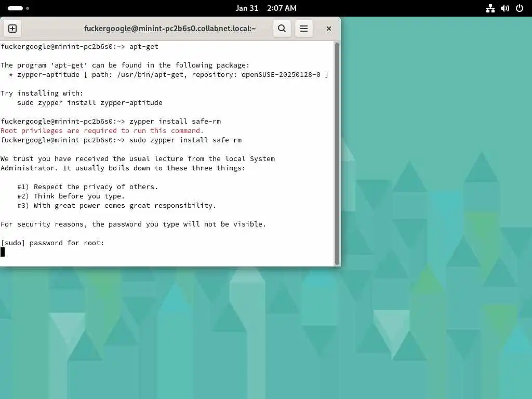Click the 'sudo zypper install safe-rm' command
This screenshot has width=532, height=399.
pos(185,140)
